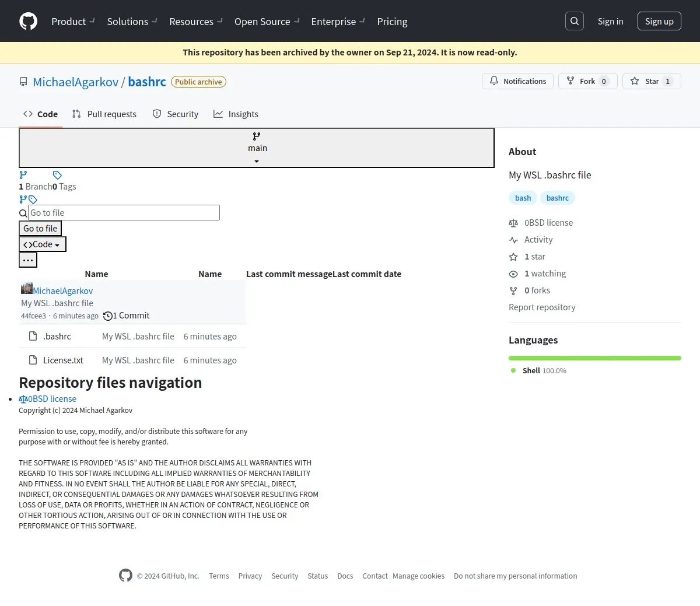Open the GitHub homepage logo

(x=28, y=21)
